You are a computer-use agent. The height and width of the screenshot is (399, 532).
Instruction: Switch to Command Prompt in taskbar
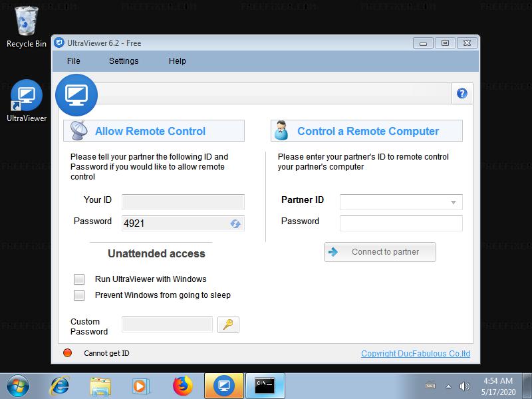(x=265, y=386)
